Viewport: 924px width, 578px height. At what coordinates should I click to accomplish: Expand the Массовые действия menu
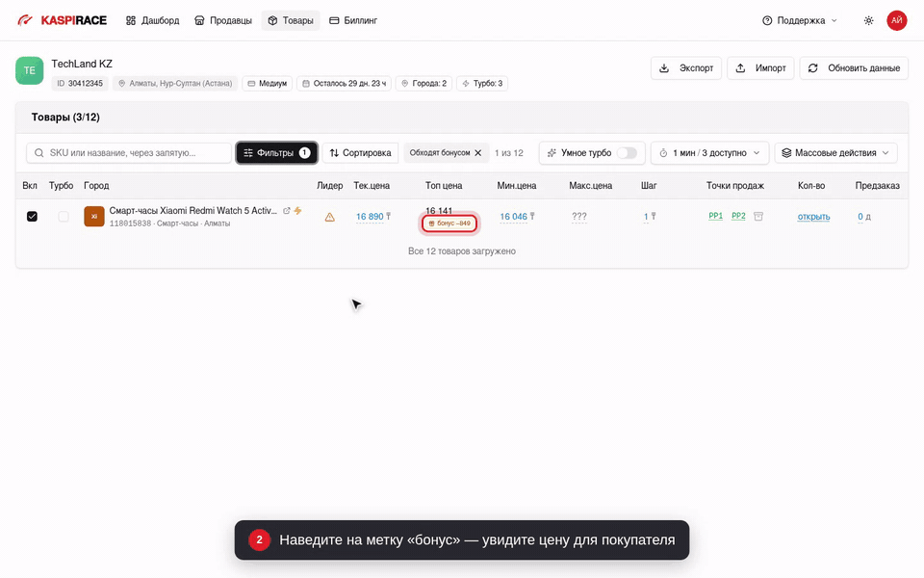(835, 153)
